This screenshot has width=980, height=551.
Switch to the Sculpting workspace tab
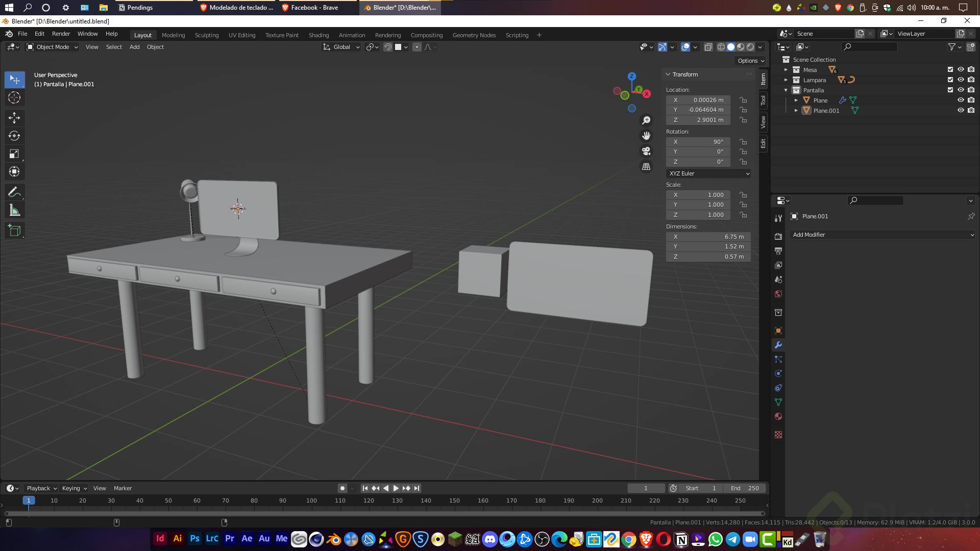206,35
